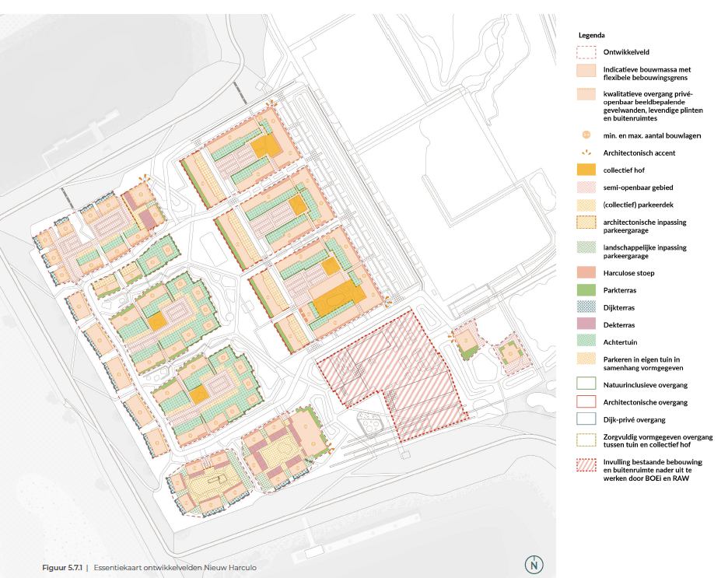Click the 'Architectonisch accent' label
The width and height of the screenshot is (728, 578).
click(x=639, y=152)
